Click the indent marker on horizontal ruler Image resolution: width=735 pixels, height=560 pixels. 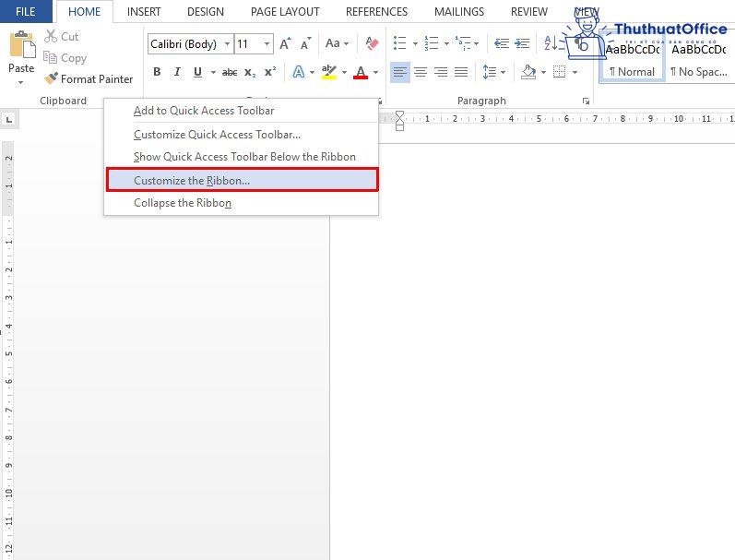[399, 121]
